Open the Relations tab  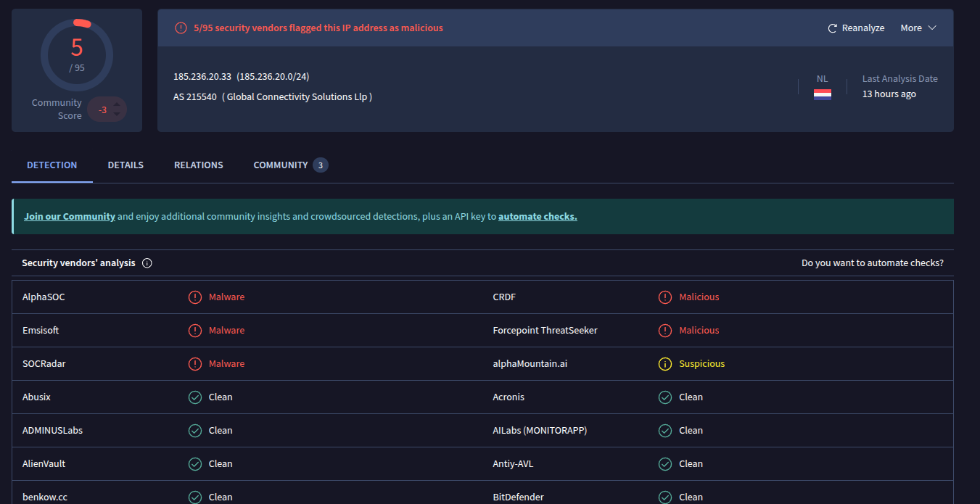199,165
